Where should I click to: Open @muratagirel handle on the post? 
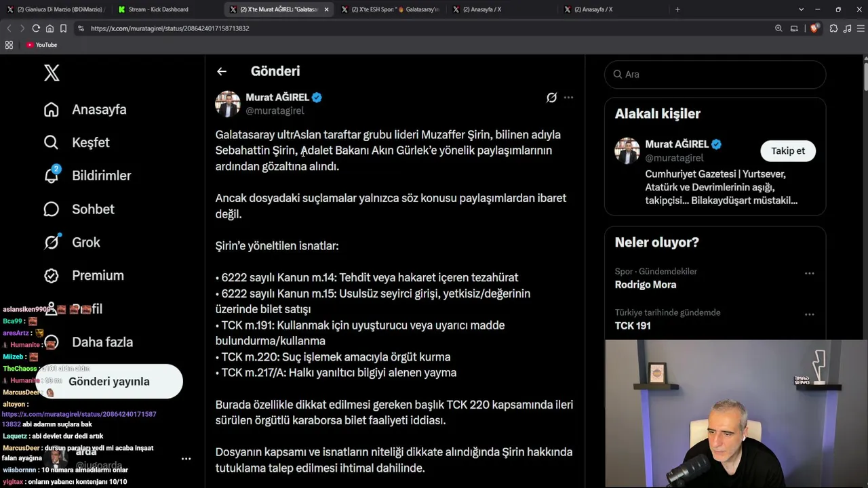click(275, 110)
